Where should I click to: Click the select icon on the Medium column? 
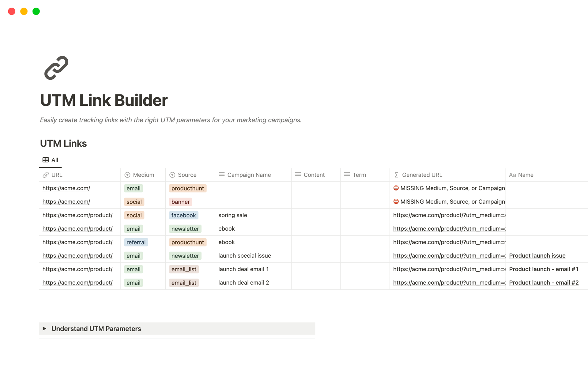pyautogui.click(x=127, y=174)
